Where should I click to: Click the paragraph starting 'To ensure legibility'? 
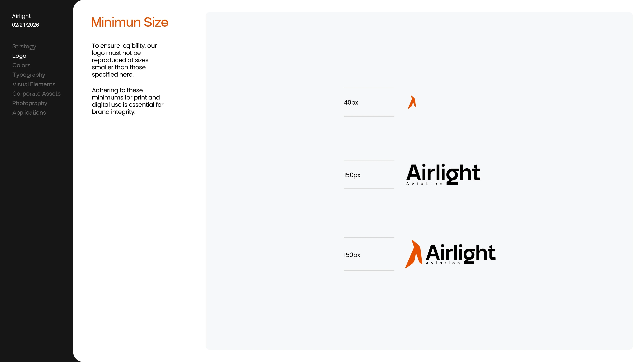pos(124,60)
